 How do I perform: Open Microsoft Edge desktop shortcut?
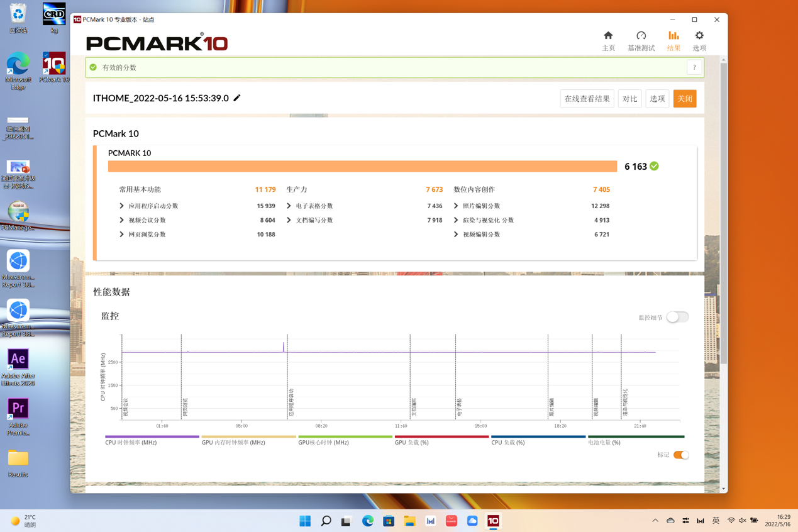tap(18, 71)
